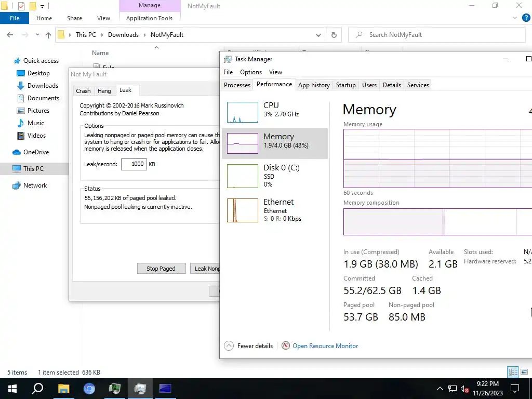Open Application Tools ribbon tab

click(x=149, y=18)
